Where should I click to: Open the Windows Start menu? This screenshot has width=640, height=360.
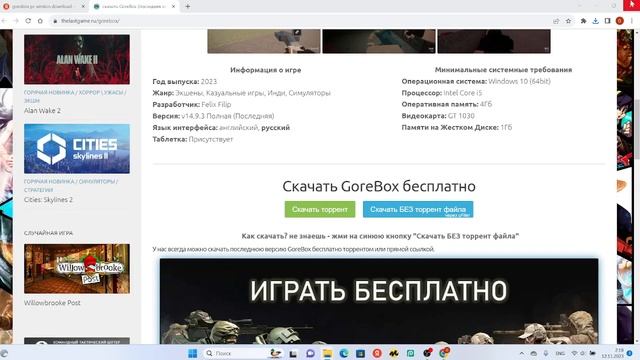pyautogui.click(x=193, y=353)
